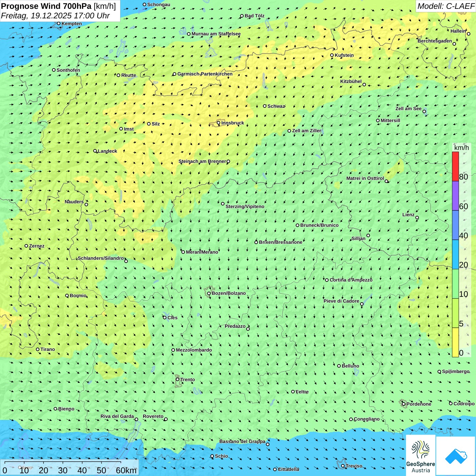
Task: Click the Kufstein location marker
Action: tap(332, 55)
